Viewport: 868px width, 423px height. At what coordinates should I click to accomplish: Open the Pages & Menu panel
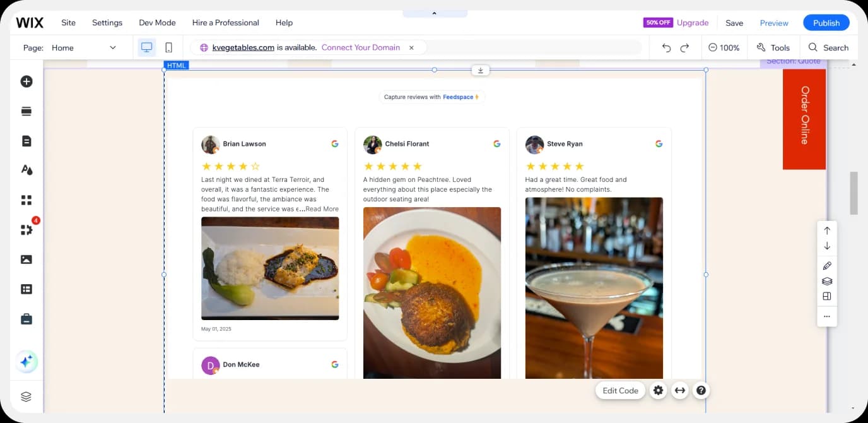click(x=26, y=140)
